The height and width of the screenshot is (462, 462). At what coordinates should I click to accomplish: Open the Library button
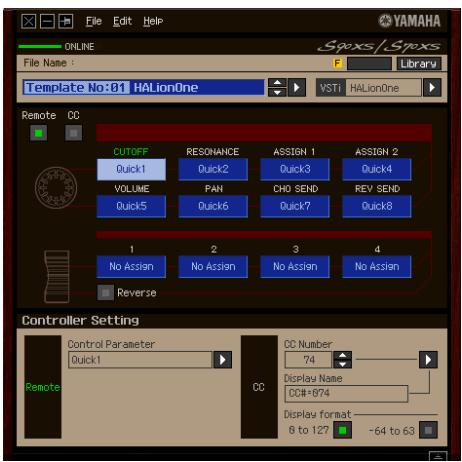[x=419, y=64]
